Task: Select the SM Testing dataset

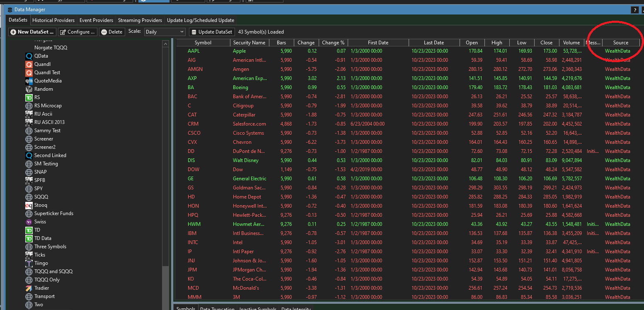Action: click(x=46, y=164)
